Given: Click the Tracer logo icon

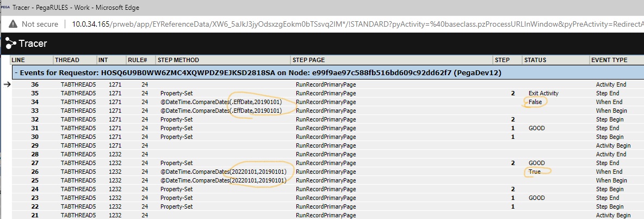Looking at the screenshot, I should [x=10, y=43].
